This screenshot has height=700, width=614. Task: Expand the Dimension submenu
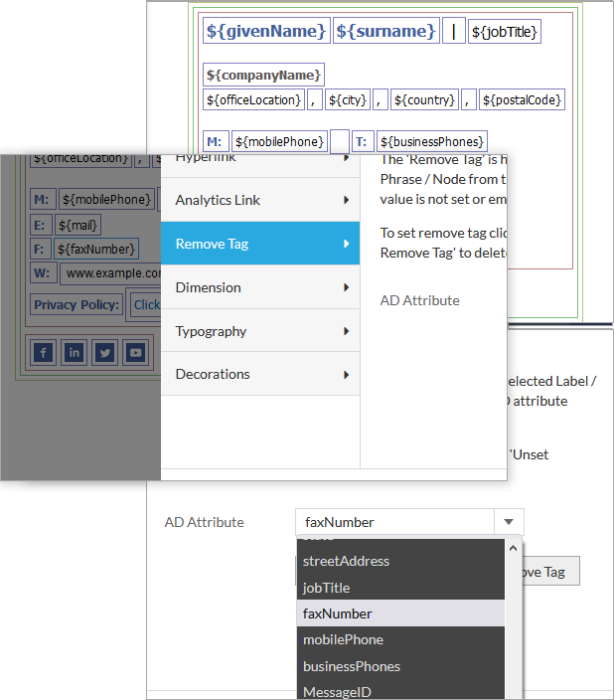tap(260, 287)
